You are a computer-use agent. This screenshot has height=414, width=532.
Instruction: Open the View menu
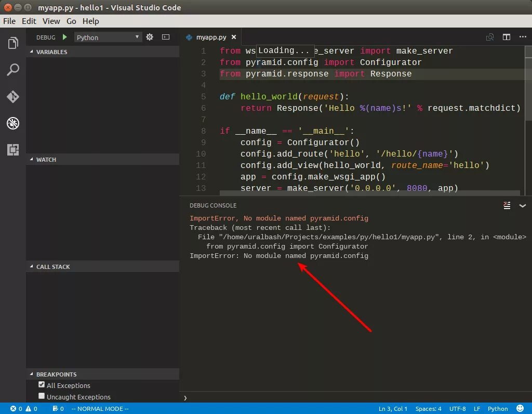pyautogui.click(x=51, y=21)
